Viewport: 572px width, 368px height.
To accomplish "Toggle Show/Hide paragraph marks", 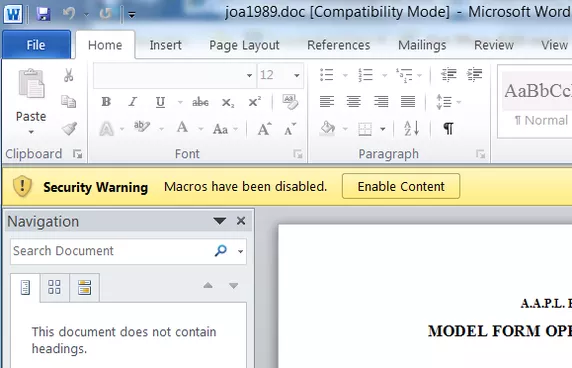I will (x=448, y=128).
